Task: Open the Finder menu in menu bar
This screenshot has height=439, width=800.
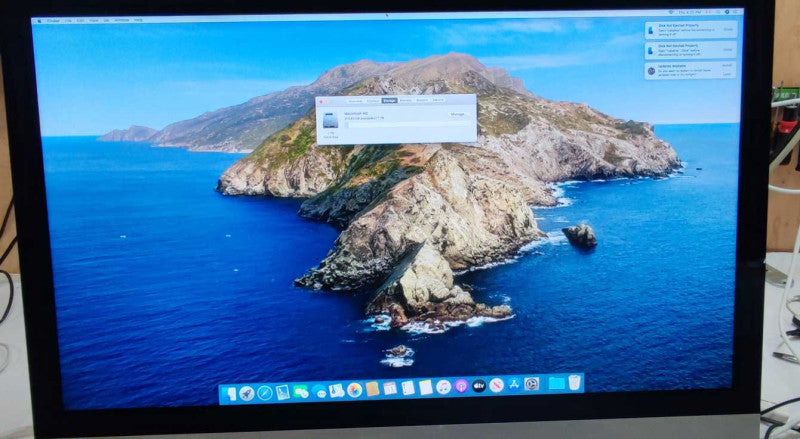Action: 53,20
